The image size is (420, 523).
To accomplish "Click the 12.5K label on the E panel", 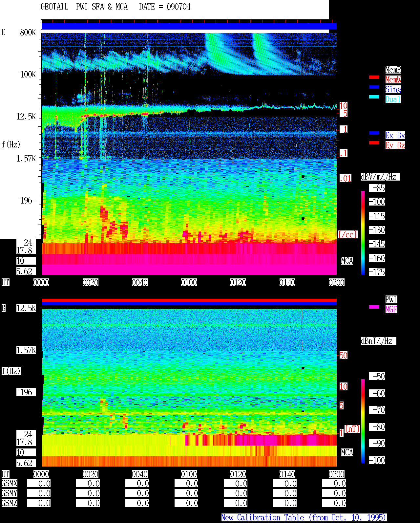I will coord(26,116).
